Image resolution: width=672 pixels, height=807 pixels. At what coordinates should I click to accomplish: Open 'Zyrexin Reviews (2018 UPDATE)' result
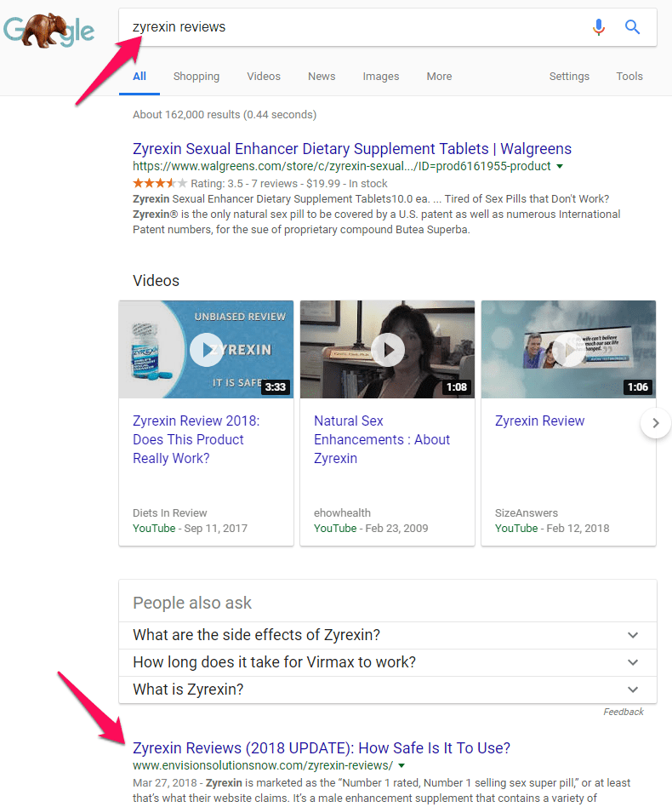(x=322, y=747)
